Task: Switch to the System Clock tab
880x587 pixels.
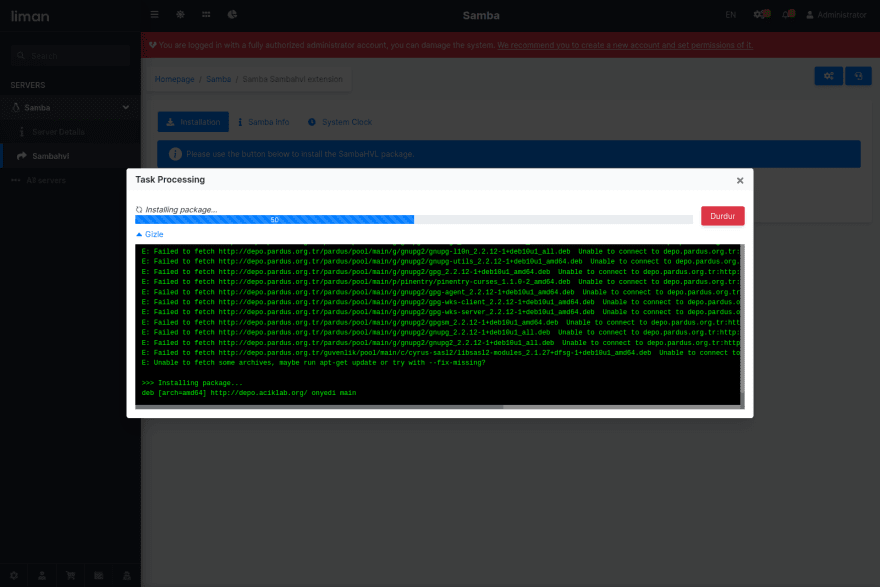Action: pyautogui.click(x=340, y=122)
